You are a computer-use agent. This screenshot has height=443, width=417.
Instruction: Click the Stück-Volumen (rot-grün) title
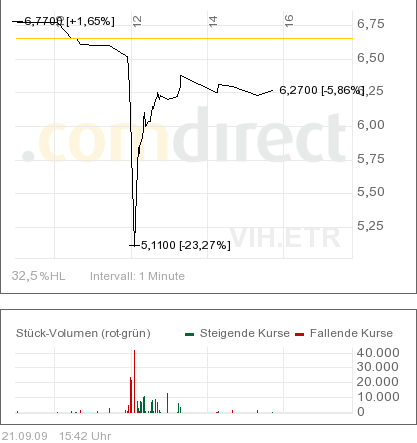point(83,333)
